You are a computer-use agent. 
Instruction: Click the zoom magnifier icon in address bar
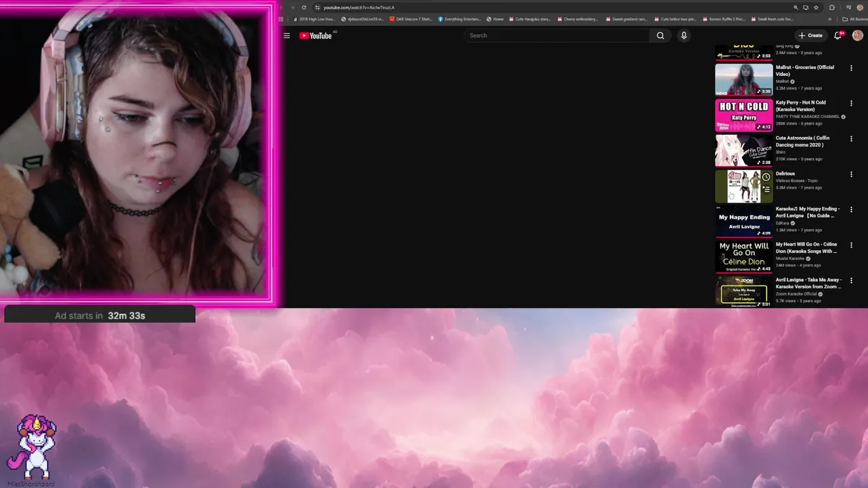pos(796,7)
